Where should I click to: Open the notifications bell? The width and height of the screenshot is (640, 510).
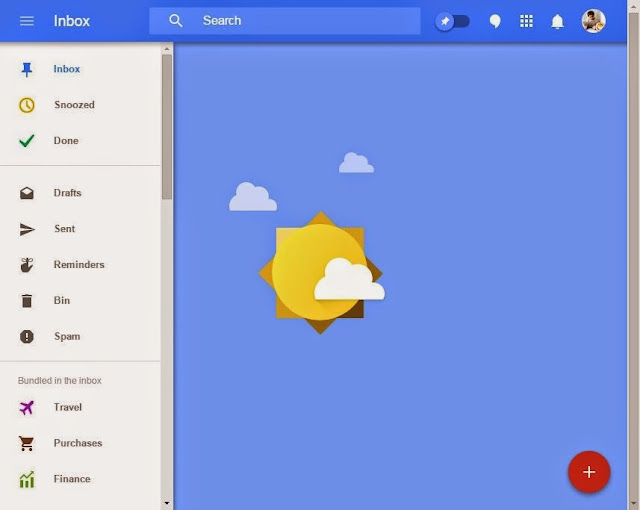(x=557, y=21)
